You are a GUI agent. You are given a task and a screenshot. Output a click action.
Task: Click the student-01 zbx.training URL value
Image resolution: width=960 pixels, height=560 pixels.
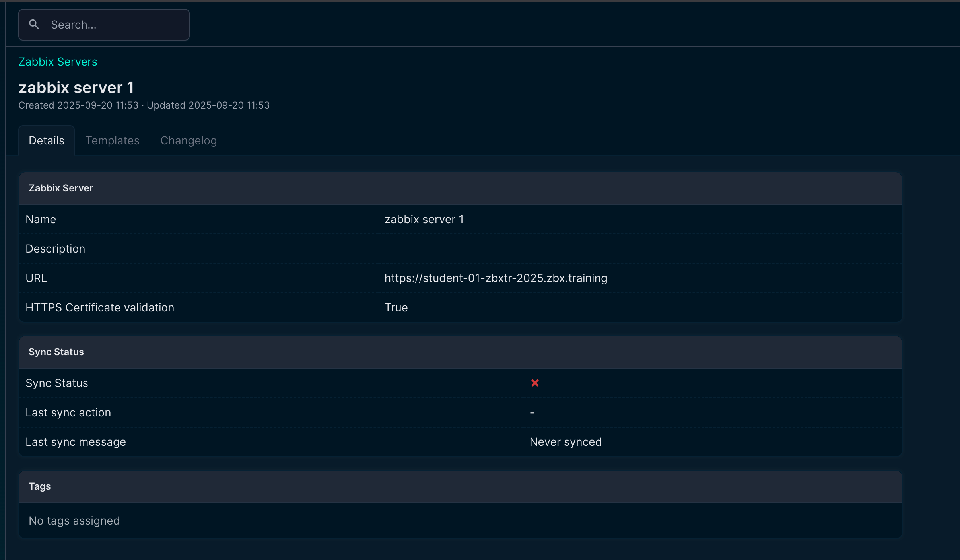point(496,278)
